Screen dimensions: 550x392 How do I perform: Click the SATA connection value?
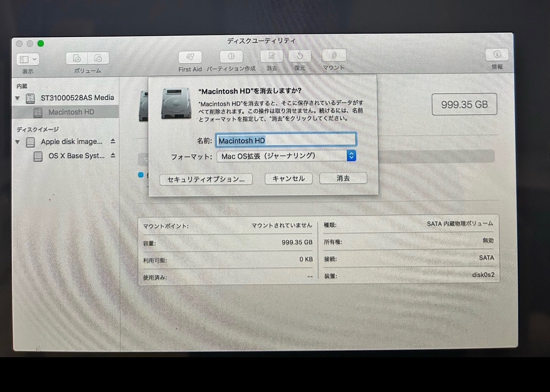tap(486, 258)
